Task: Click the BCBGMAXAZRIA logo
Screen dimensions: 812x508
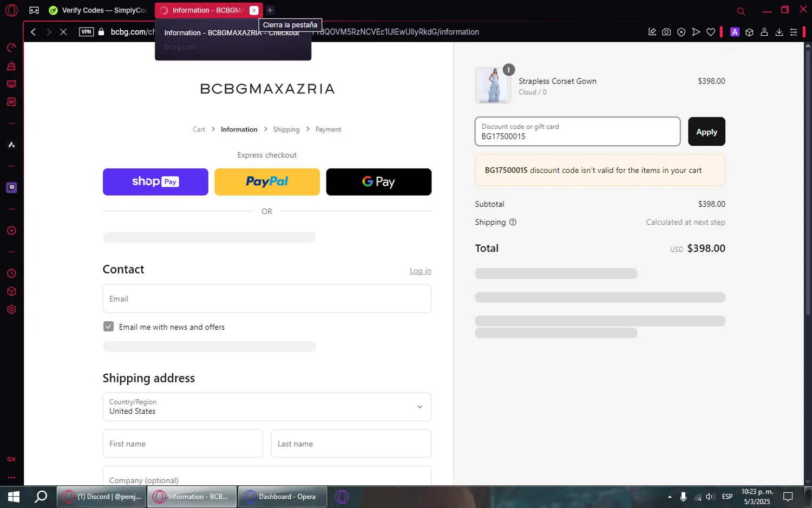Action: (267, 89)
